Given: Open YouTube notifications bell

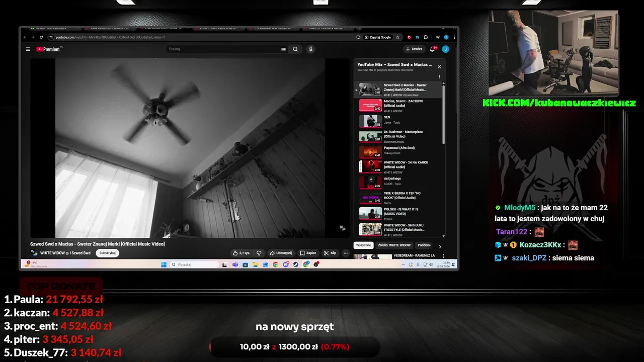Looking at the screenshot, I should 432,49.
